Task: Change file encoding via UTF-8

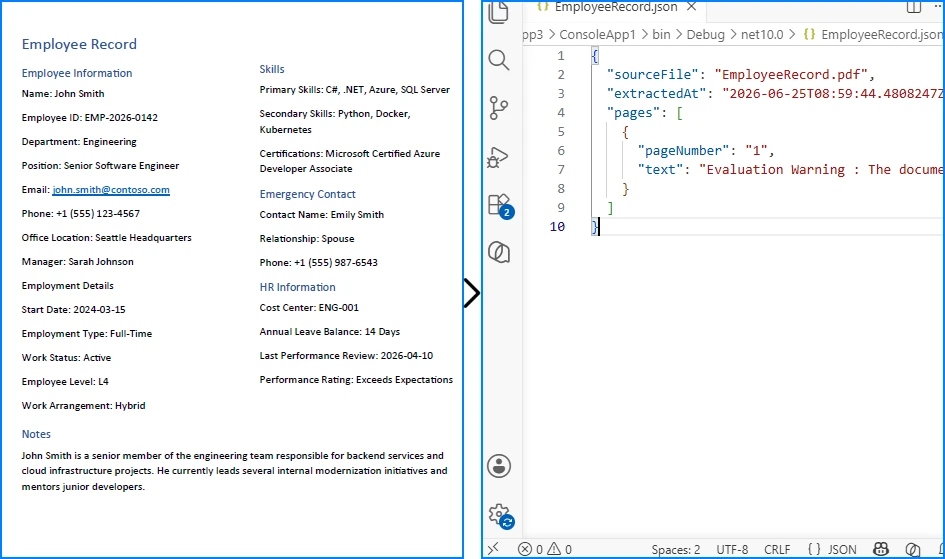Action: 732,549
